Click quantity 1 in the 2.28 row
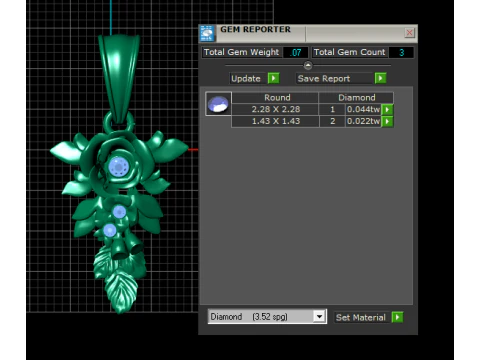Viewport: 480px width, 360px height. 332,109
